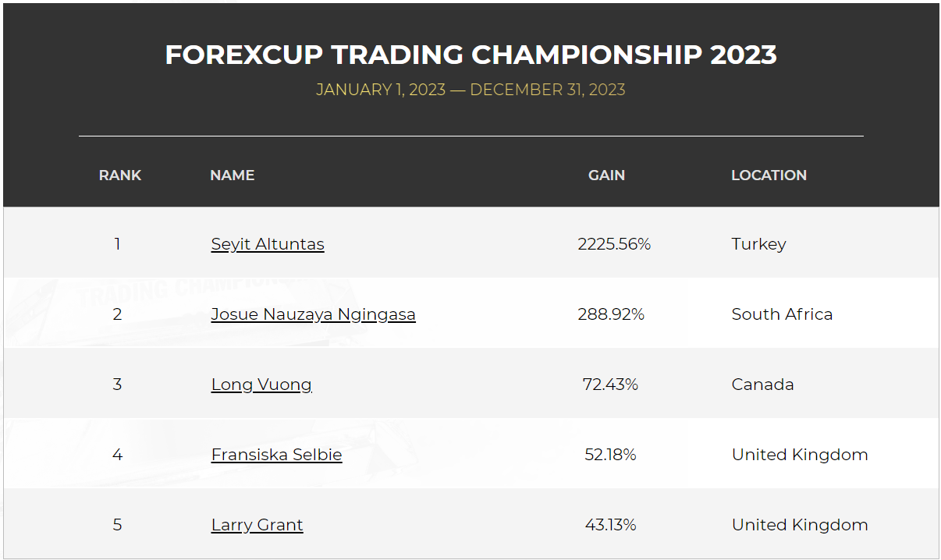Click the January 1 – December 31 date range
Viewport: 941px width, 560px height.
click(470, 90)
